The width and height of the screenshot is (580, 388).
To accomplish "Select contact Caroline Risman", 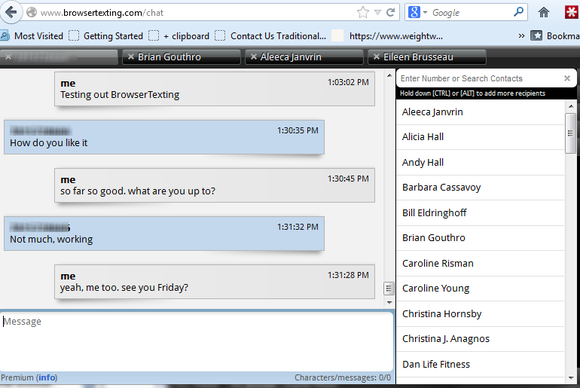I will click(x=480, y=263).
